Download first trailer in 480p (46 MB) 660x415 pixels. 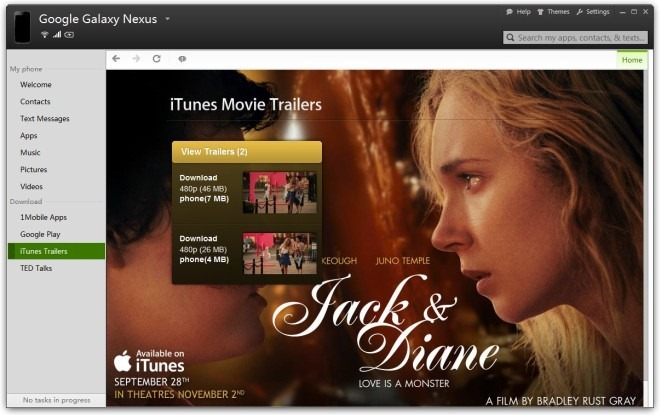tap(203, 189)
